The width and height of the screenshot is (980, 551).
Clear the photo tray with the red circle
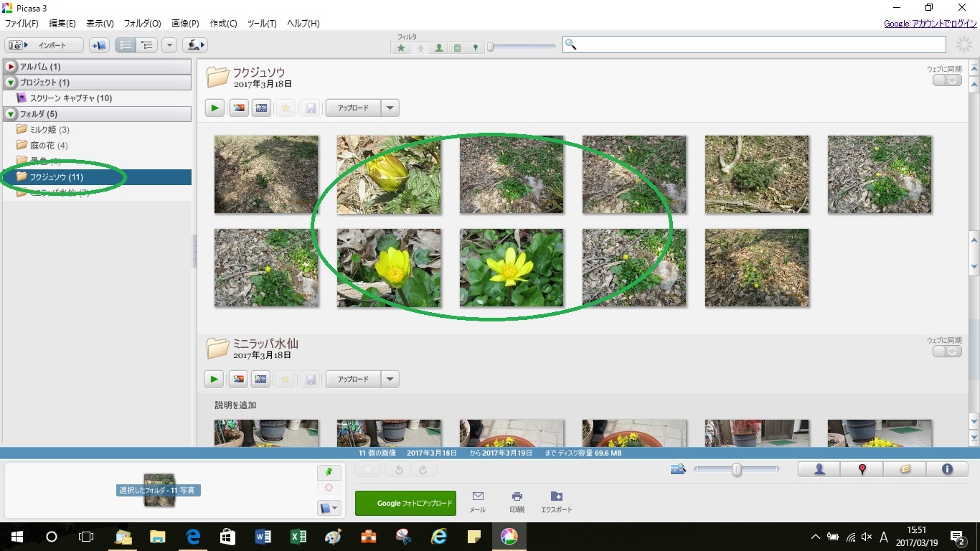coord(329,488)
